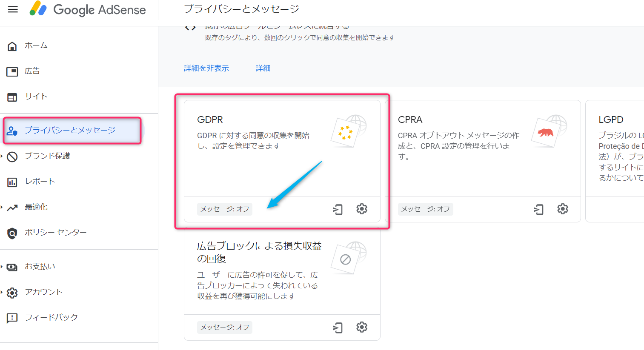Select the ポリシー センター sidebar icon
Screen dimensions: 644x350
click(x=12, y=232)
